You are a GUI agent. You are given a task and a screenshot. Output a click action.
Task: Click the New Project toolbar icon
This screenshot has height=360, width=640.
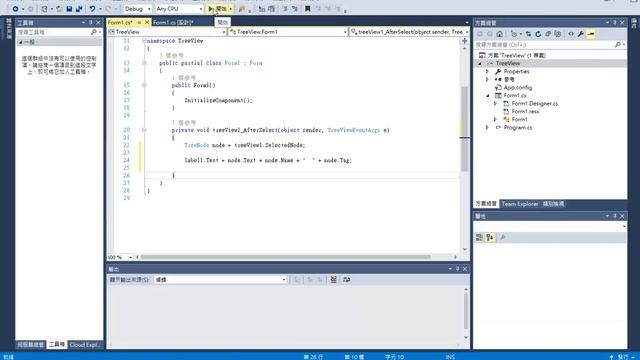pos(44,9)
